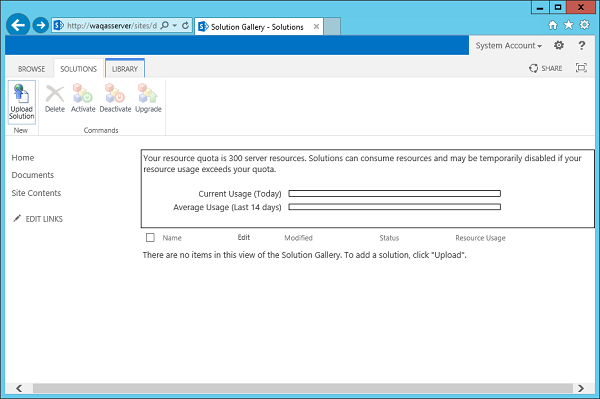600x399 pixels.
Task: Close the Solution Gallery browser tab
Action: 316,27
